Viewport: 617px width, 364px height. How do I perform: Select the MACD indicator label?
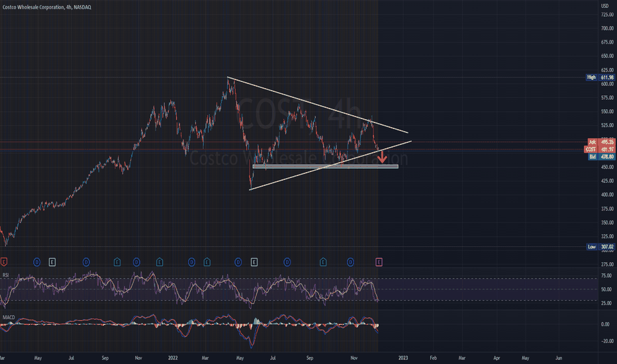(9, 317)
